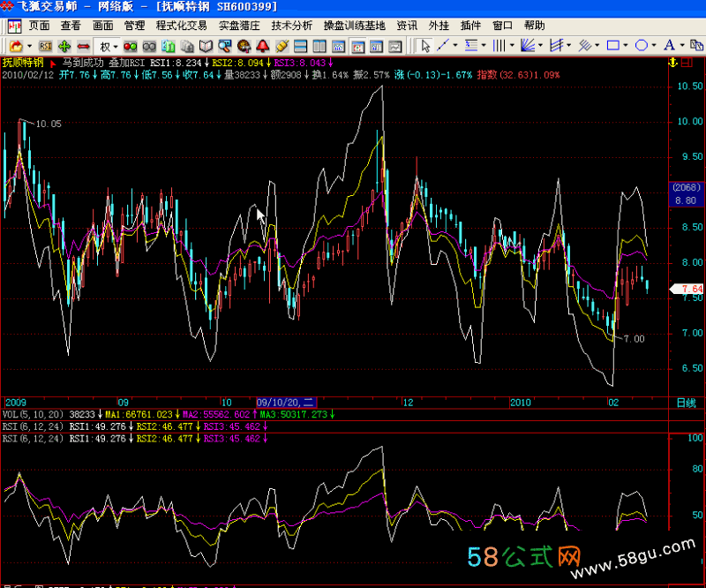Click the horizontal split window icon
Viewport: 706px width, 588px height.
point(300,46)
